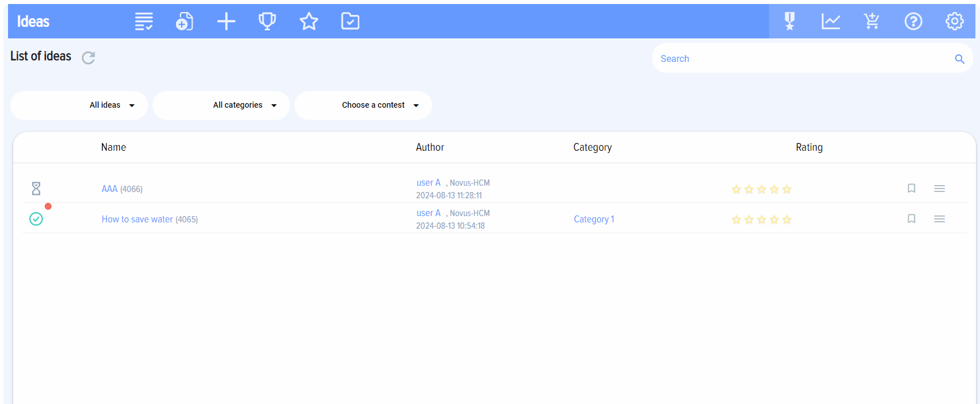This screenshot has height=404, width=980.
Task: Open contests via the trophy icon
Action: click(x=267, y=22)
